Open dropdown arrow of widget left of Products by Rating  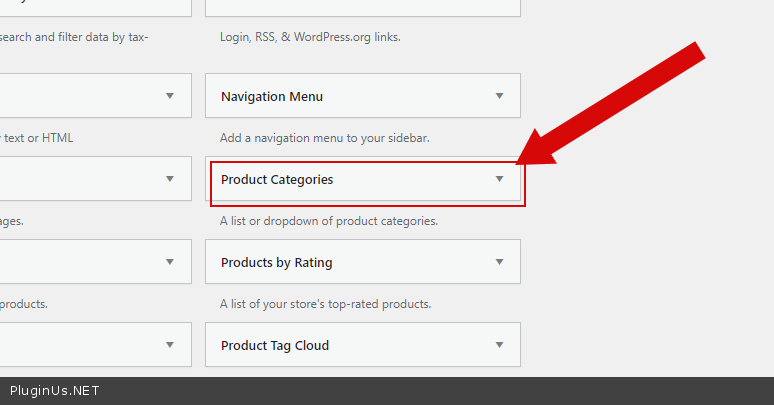point(170,262)
